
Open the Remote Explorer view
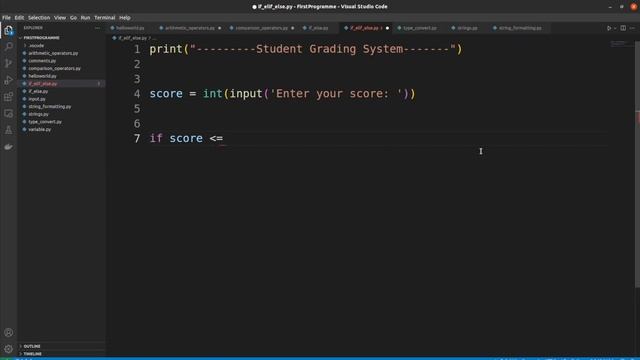9,113
